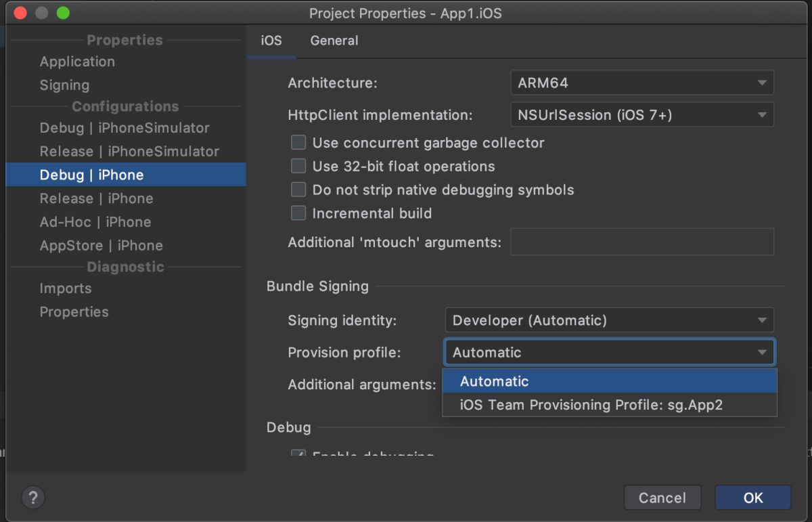Enable the Incremental build checkbox
Image resolution: width=812 pixels, height=522 pixels.
point(298,213)
